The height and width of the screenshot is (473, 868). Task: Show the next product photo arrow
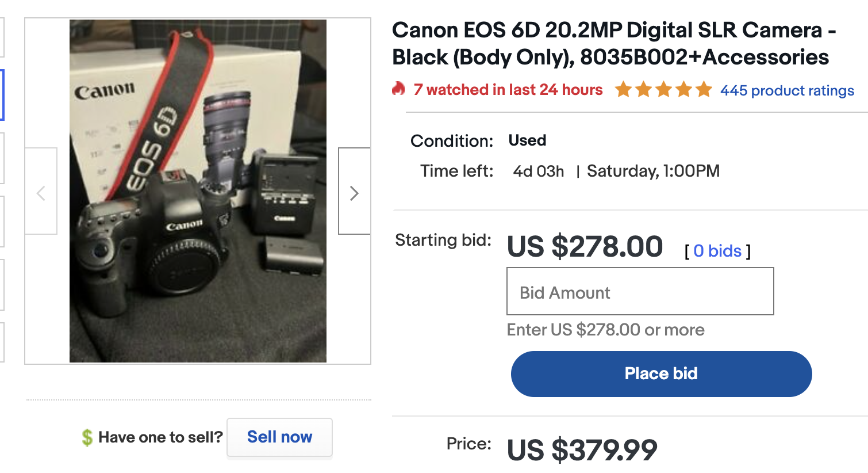[354, 191]
